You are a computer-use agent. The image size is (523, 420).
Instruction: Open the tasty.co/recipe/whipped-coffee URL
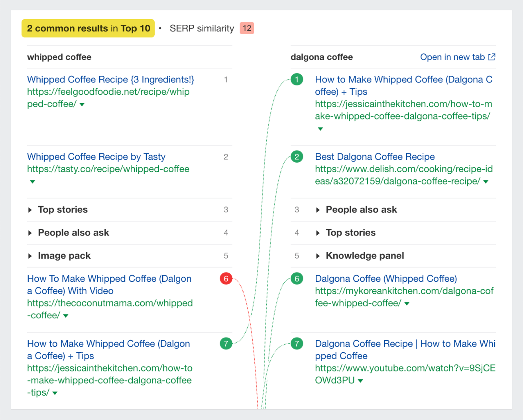tap(108, 169)
